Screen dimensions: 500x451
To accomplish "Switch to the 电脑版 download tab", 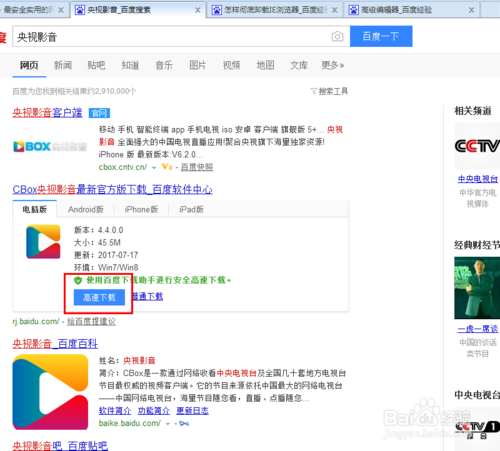I will pos(35,209).
